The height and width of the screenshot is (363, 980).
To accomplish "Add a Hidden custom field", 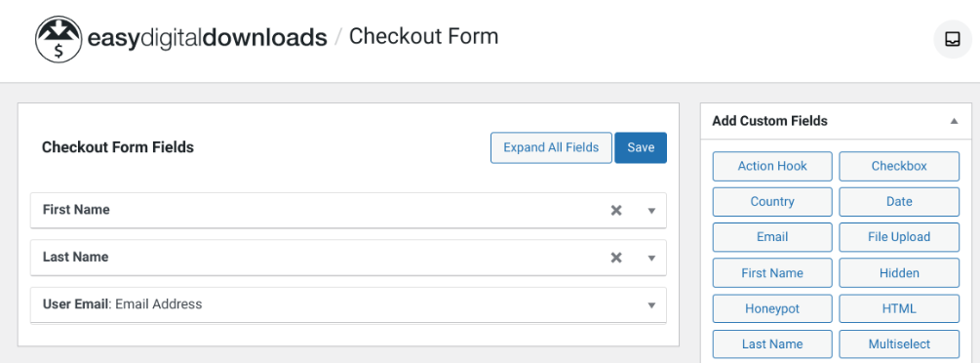I will point(899,273).
